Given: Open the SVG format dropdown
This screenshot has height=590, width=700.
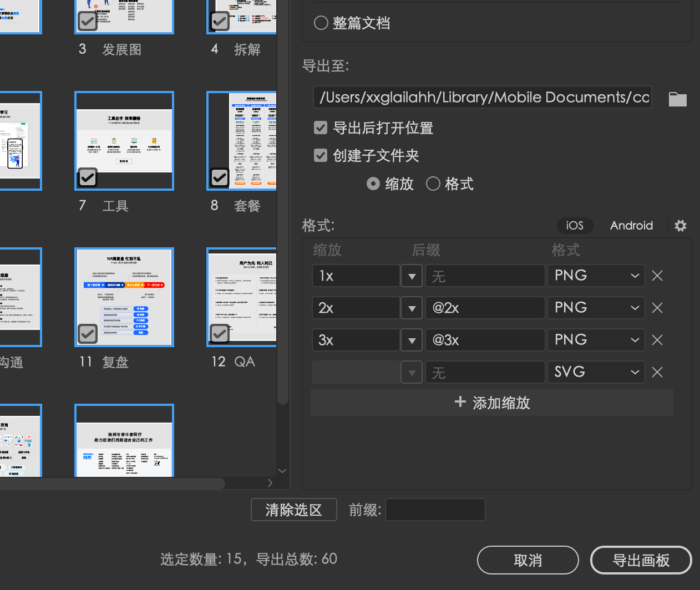Looking at the screenshot, I should point(596,372).
